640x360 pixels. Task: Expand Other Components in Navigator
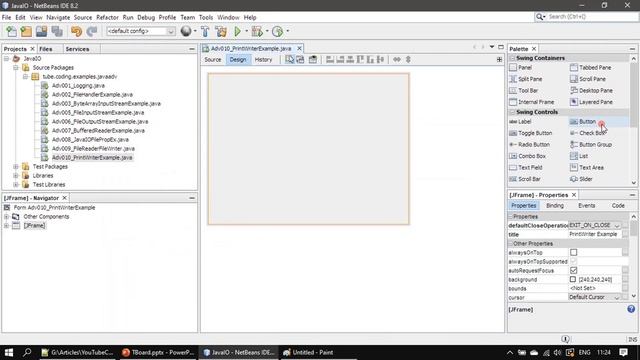pyautogui.click(x=7, y=217)
